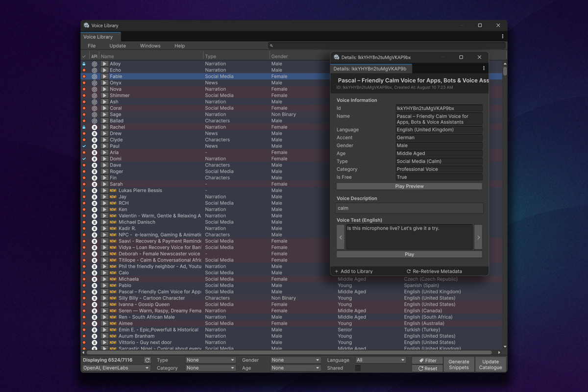Open the three-dot menu of the main window
This screenshot has height=392, width=588.
pyautogui.click(x=502, y=36)
